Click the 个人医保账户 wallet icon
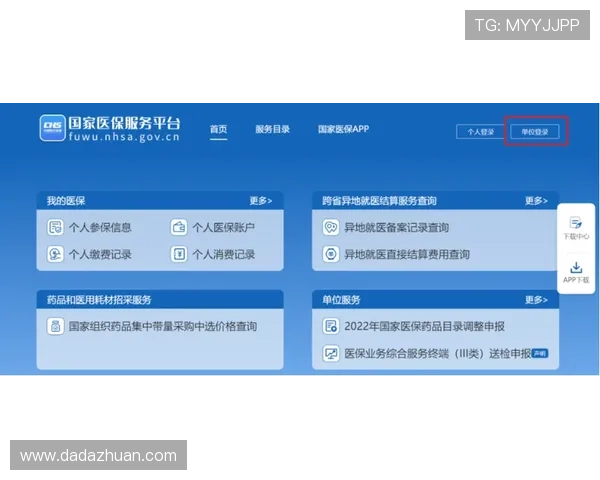 coord(179,227)
